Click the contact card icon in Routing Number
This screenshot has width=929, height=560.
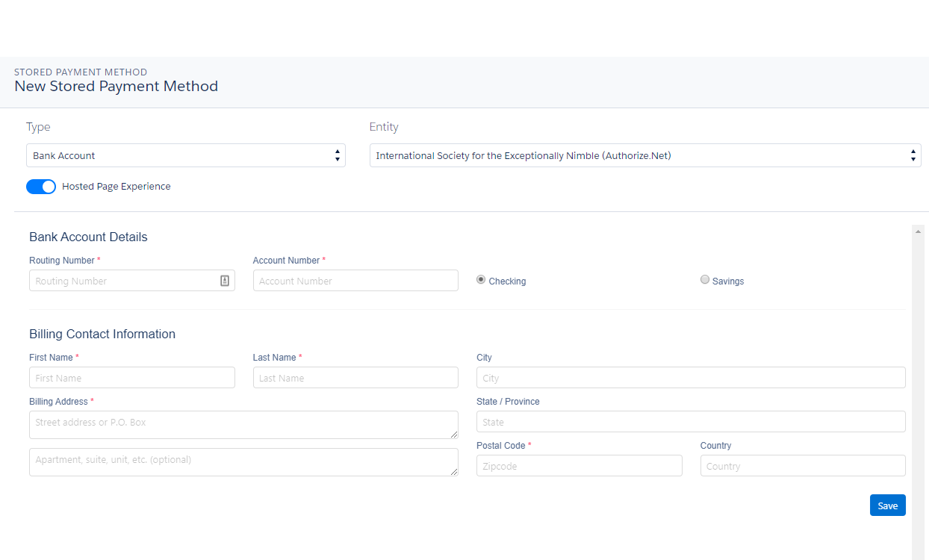tap(225, 281)
